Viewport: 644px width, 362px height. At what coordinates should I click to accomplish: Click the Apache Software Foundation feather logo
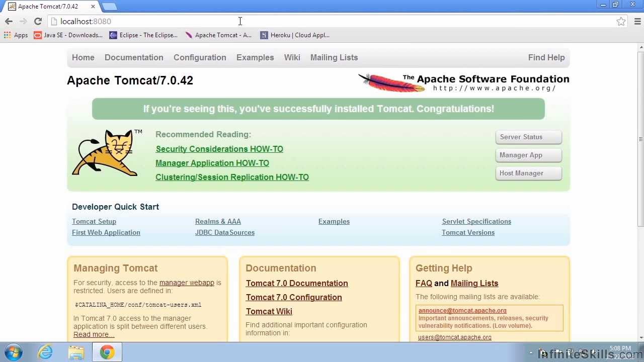[x=391, y=82]
